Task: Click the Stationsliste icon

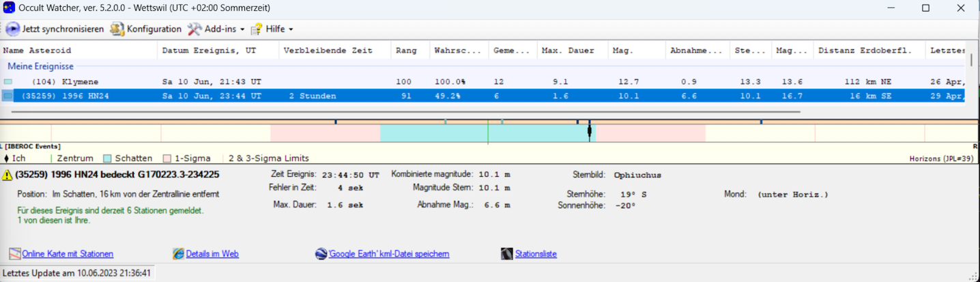Action: 506,254
